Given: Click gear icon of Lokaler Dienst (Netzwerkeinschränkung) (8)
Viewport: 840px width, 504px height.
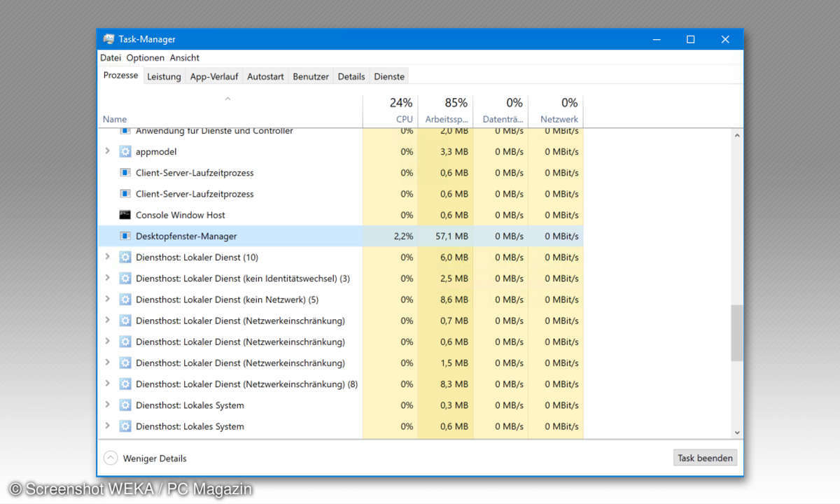Looking at the screenshot, I should pyautogui.click(x=125, y=384).
